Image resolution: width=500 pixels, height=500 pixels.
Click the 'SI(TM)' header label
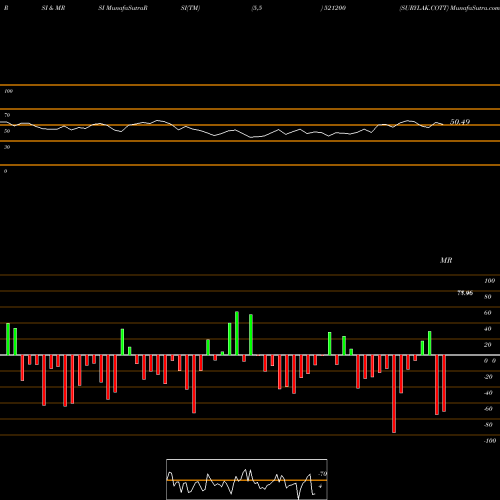(x=190, y=8)
